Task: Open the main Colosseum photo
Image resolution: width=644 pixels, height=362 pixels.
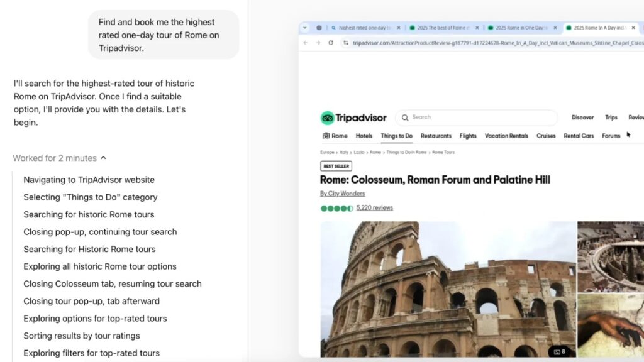Action: 448,289
